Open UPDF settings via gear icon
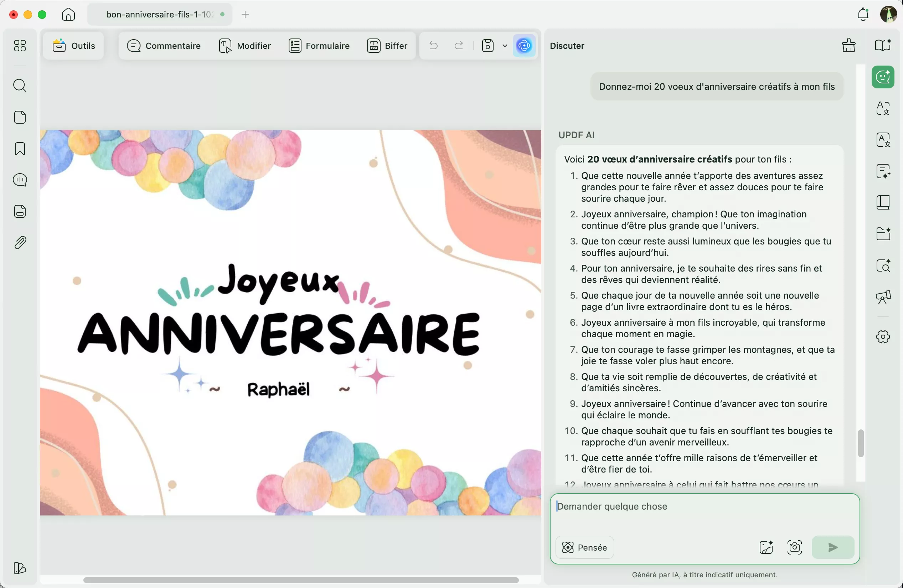Screen dimensions: 903x588 tap(883, 337)
